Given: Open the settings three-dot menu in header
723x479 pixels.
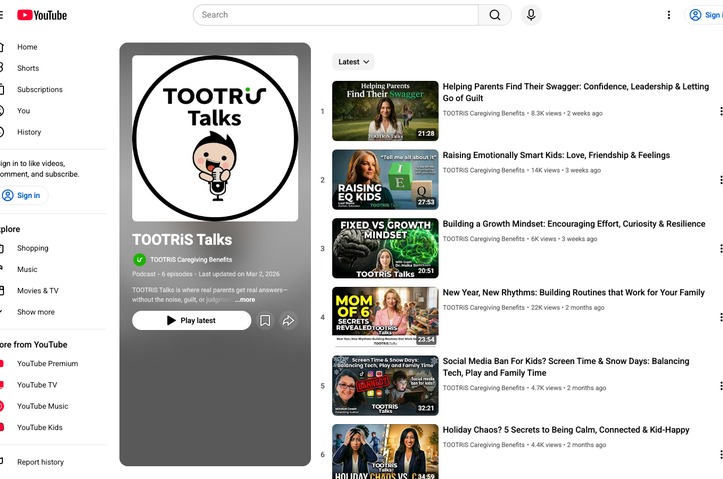Looking at the screenshot, I should [669, 15].
